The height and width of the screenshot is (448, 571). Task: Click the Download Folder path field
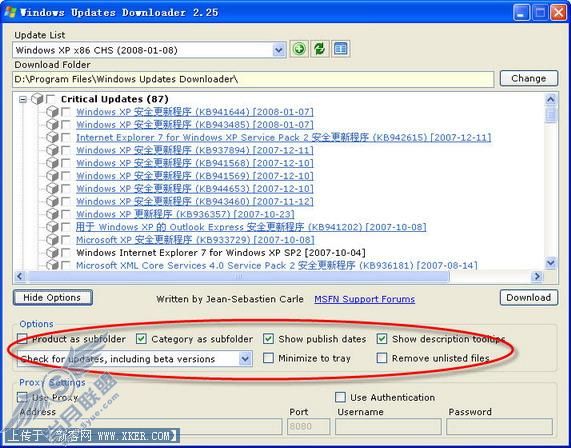(x=253, y=79)
